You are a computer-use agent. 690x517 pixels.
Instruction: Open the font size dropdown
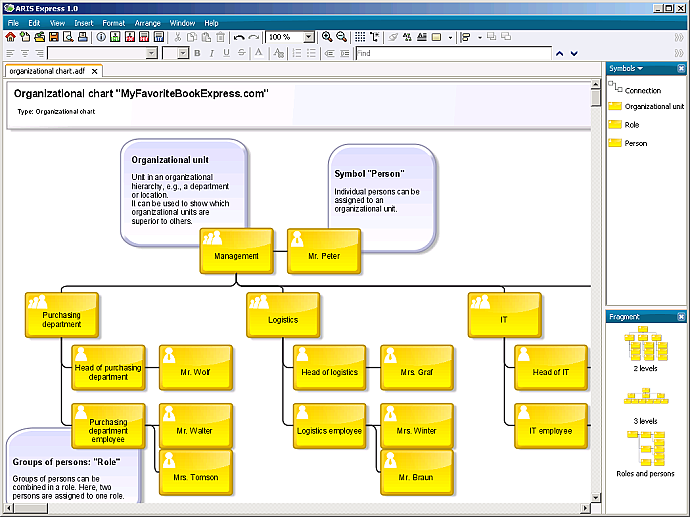coord(183,53)
